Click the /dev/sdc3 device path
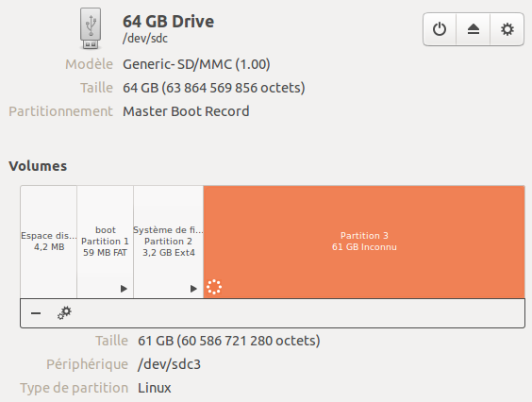The image size is (532, 402). [169, 364]
